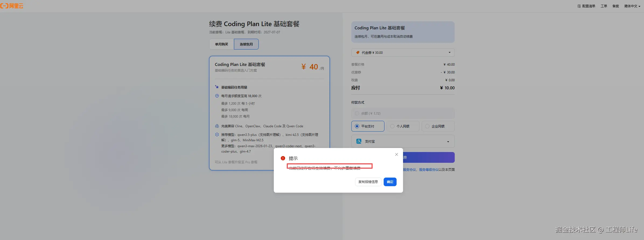
Task: Click the 套餐价格 ¥ 40.00 value
Action: [x=449, y=65]
